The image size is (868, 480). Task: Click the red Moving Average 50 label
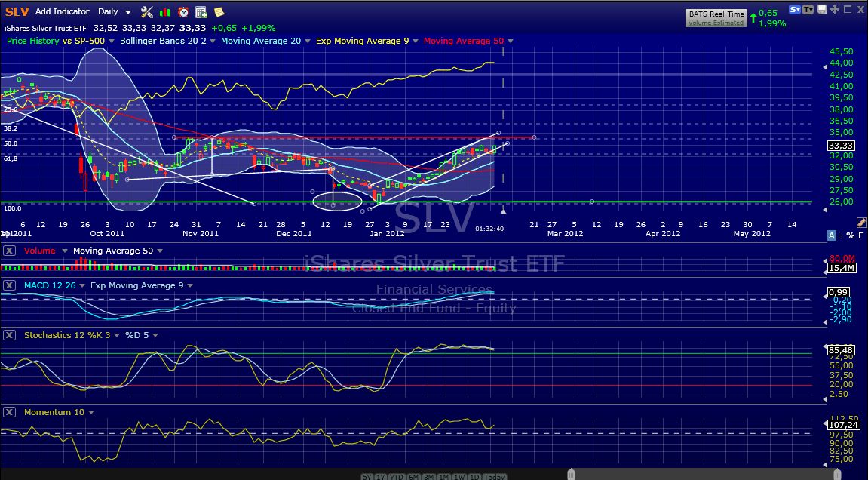click(464, 41)
